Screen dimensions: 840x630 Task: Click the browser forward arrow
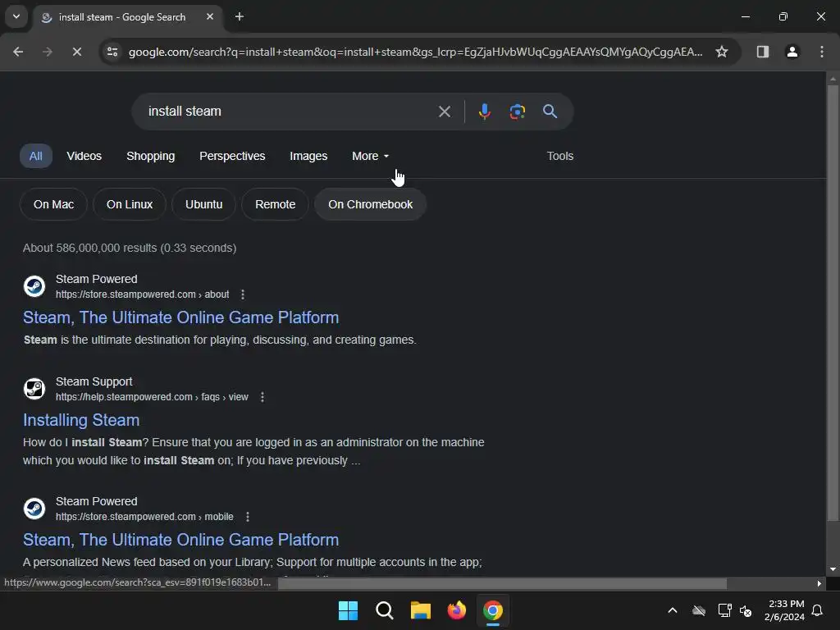[x=48, y=52]
